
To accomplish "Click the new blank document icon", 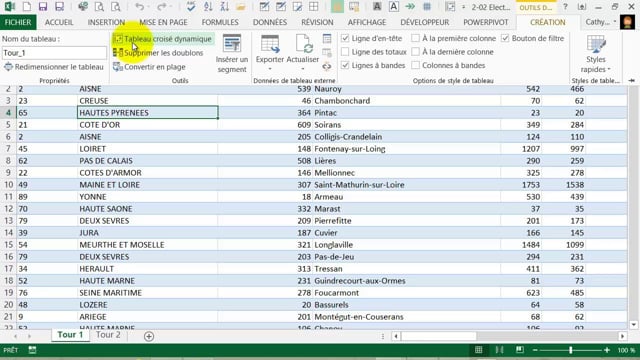I will (x=27, y=7).
